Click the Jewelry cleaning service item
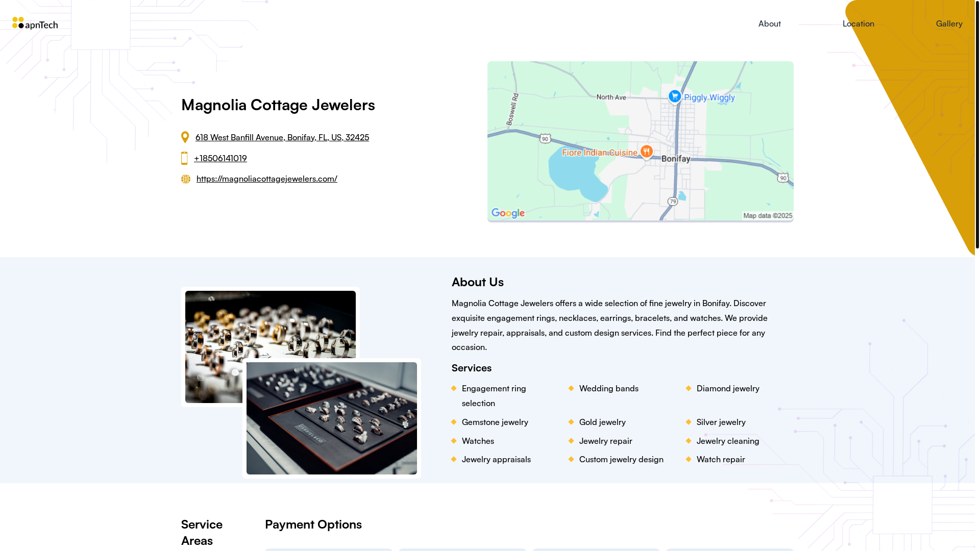 [x=728, y=441]
